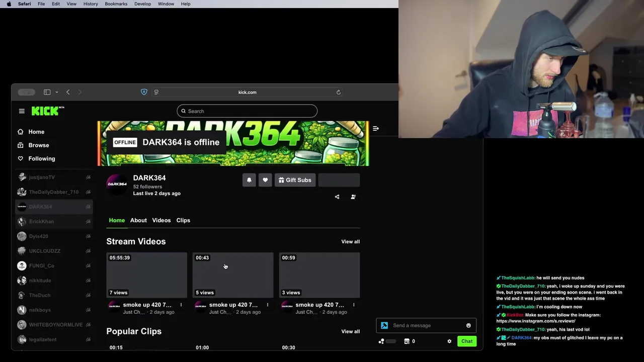The width and height of the screenshot is (644, 362).
Task: Open nikkitude channel in sidebar
Action: [x=54, y=281]
